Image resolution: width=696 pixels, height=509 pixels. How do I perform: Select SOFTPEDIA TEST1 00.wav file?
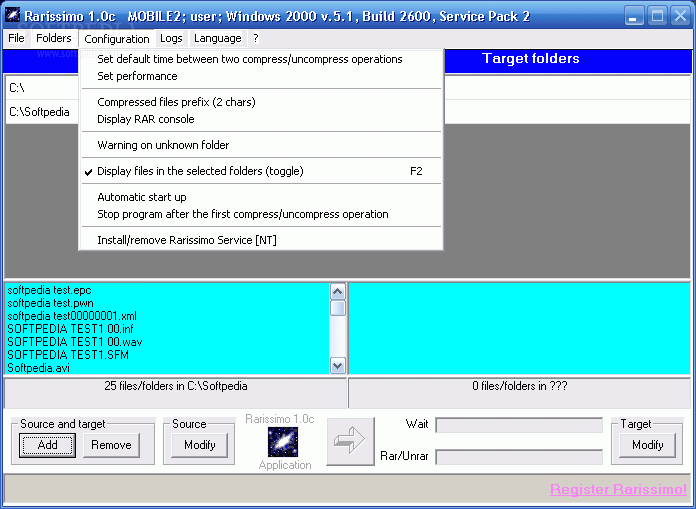(x=75, y=342)
